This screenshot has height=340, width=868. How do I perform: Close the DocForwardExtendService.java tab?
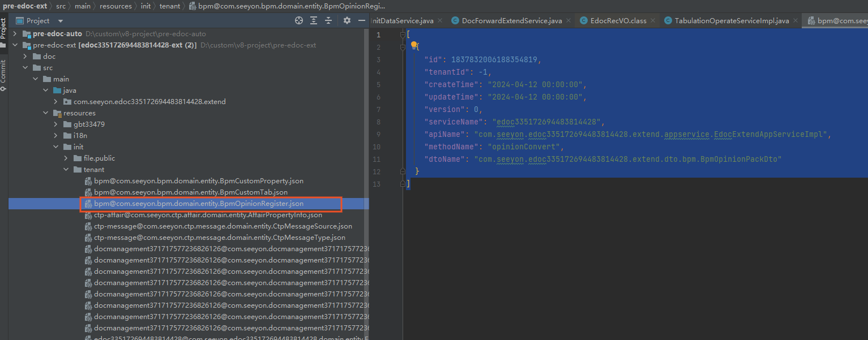pos(568,21)
